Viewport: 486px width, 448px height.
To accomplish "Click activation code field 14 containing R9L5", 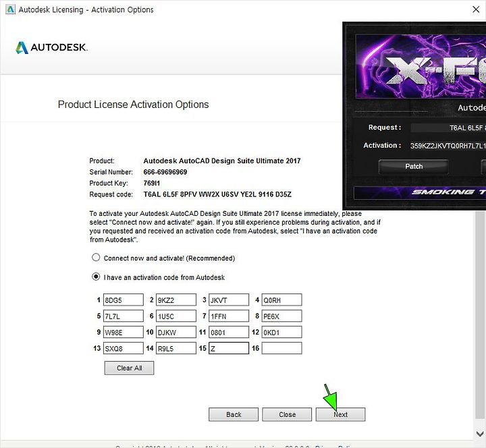I will tap(176, 348).
